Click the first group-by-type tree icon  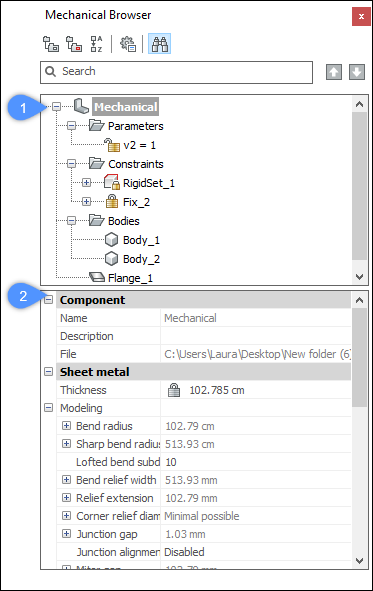pos(50,44)
